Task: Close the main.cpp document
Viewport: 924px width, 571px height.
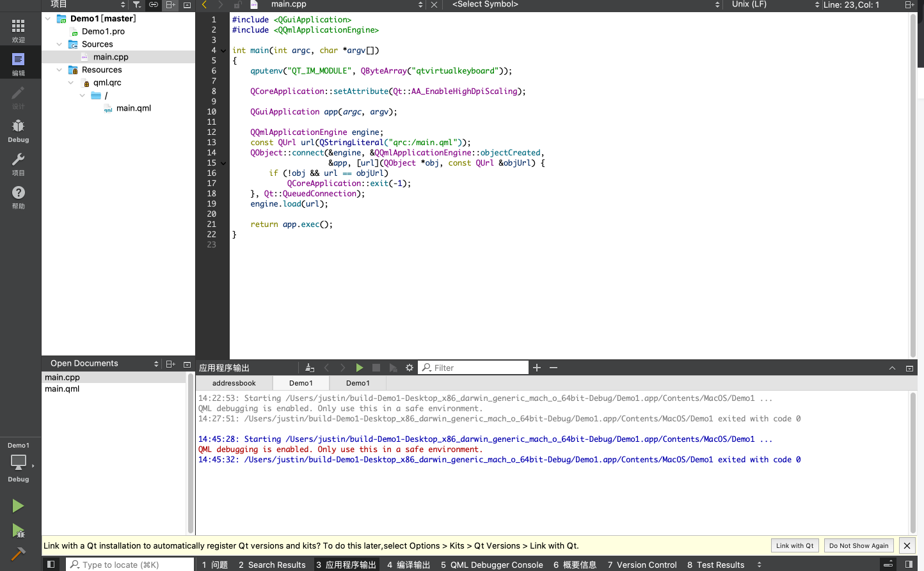Action: pyautogui.click(x=434, y=4)
